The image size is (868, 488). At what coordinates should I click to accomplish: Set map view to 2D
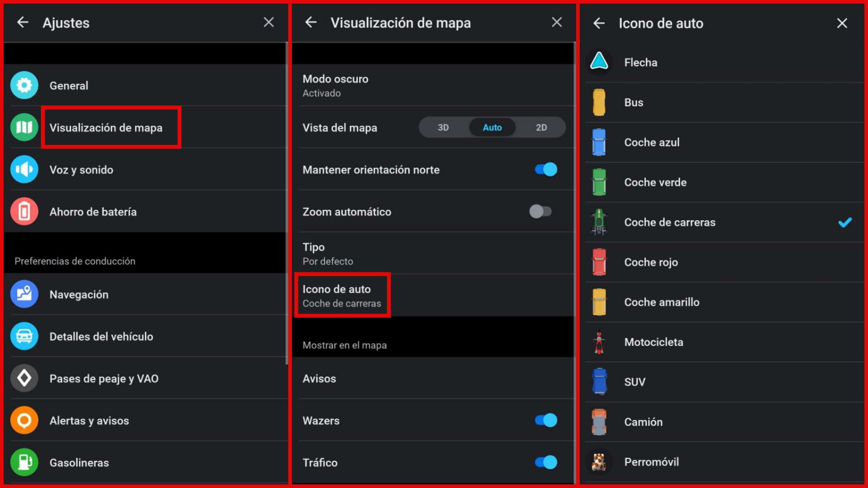coord(541,127)
